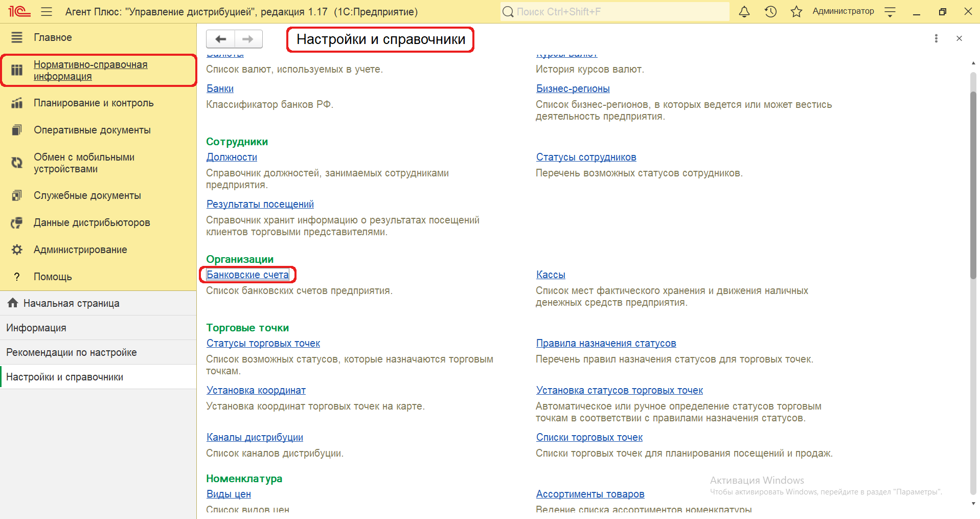Switch to Рекомендации по настройке tab
Viewport: 980px width, 519px height.
[72, 352]
